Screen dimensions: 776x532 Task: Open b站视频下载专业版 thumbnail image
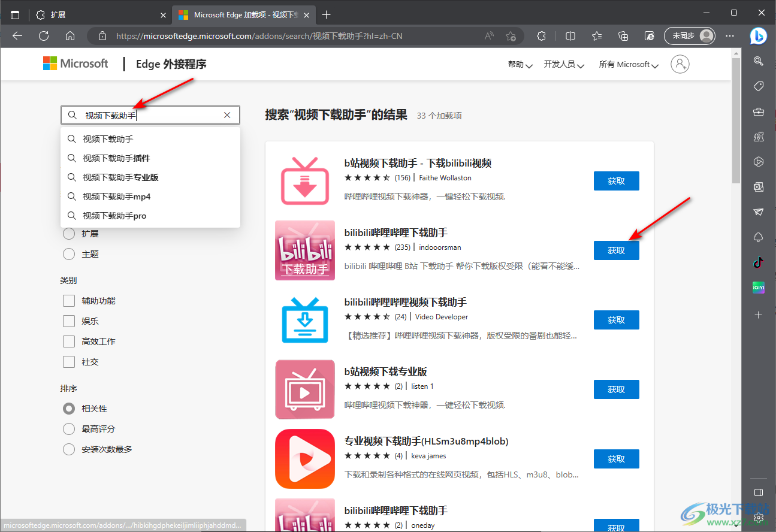305,389
